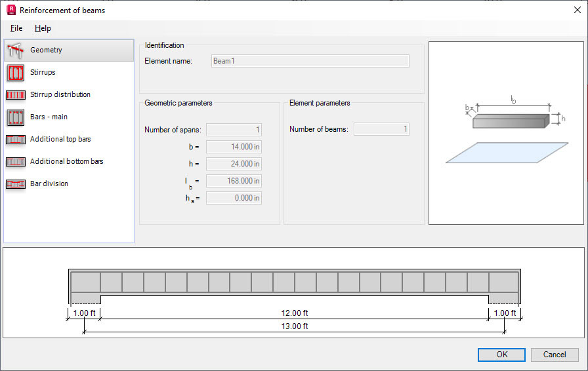Image resolution: width=588 pixels, height=371 pixels.
Task: Select the Stirrups icon
Action: 16,73
